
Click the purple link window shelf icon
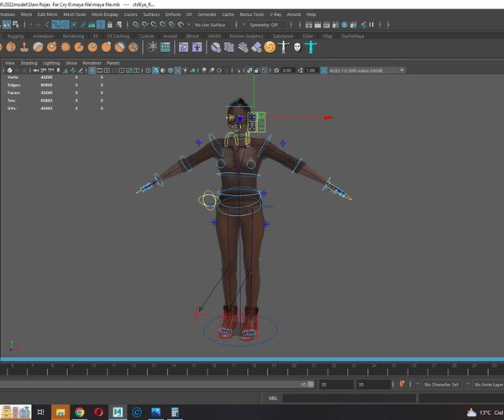(x=183, y=47)
